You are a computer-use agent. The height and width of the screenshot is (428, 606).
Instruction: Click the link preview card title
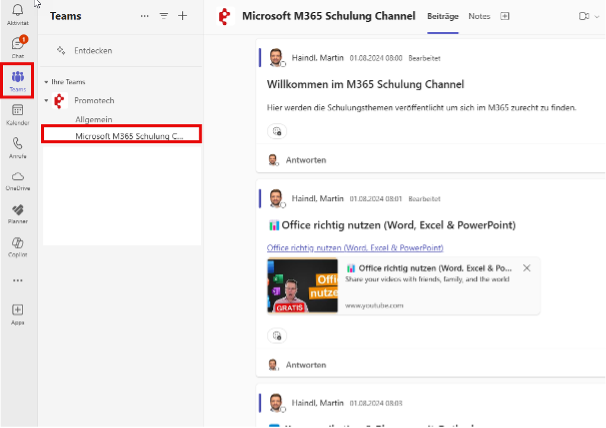pyautogui.click(x=435, y=268)
